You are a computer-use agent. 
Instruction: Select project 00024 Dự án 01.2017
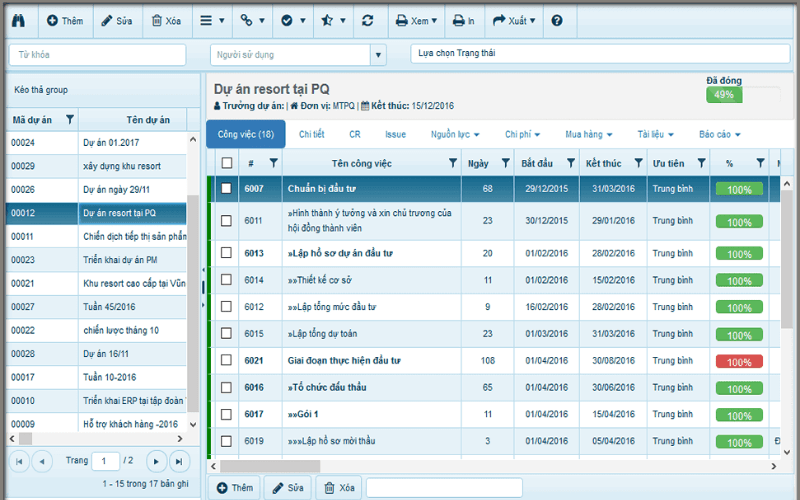[x=96, y=142]
